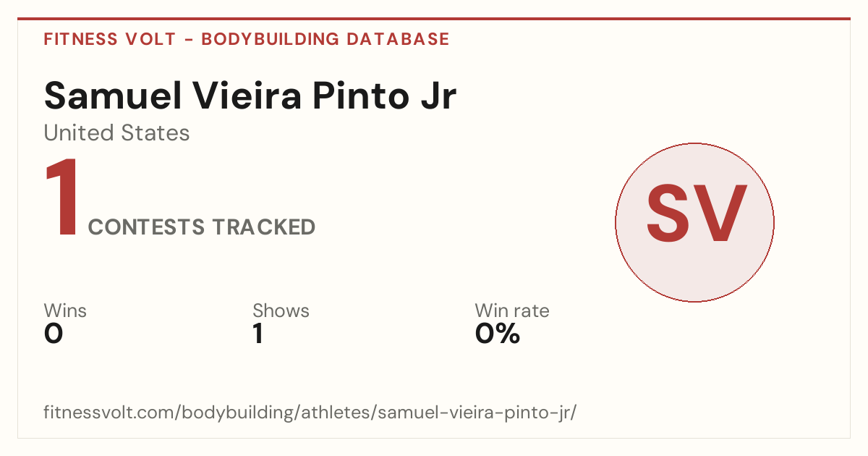This screenshot has width=868, height=456.
Task: Click the Shows value 1
Action: [x=258, y=334]
